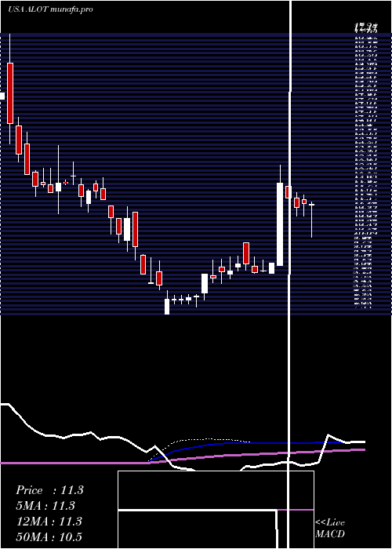
Task: Click the 'Price : 11.3' readout
Action: 49,490
